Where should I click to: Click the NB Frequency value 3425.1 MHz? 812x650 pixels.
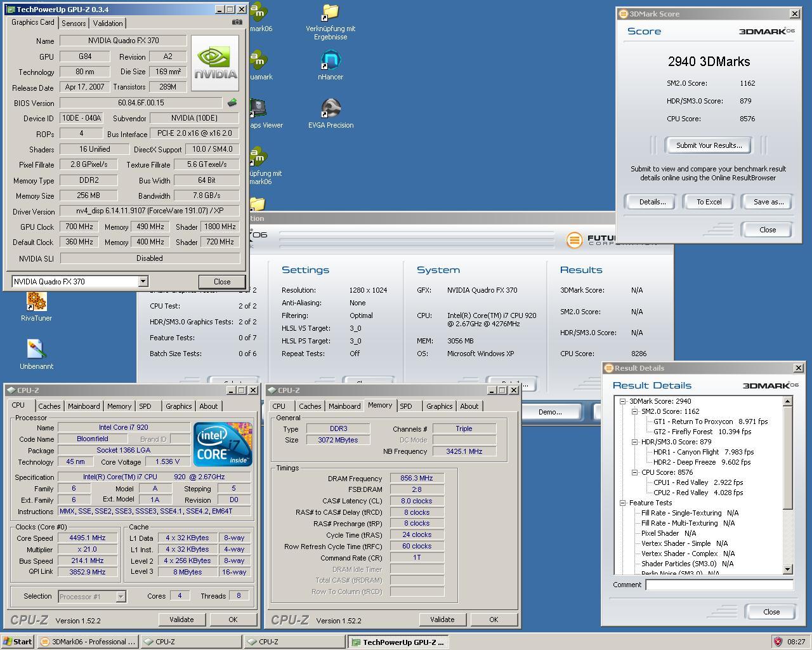pyautogui.click(x=464, y=451)
